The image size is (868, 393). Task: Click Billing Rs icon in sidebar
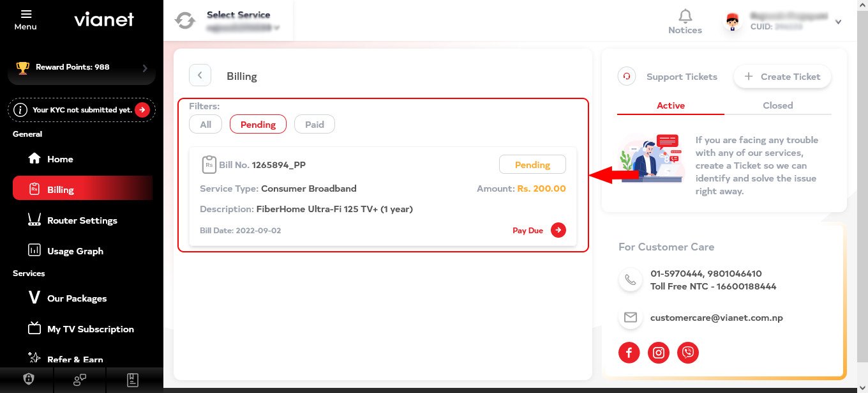(34, 189)
